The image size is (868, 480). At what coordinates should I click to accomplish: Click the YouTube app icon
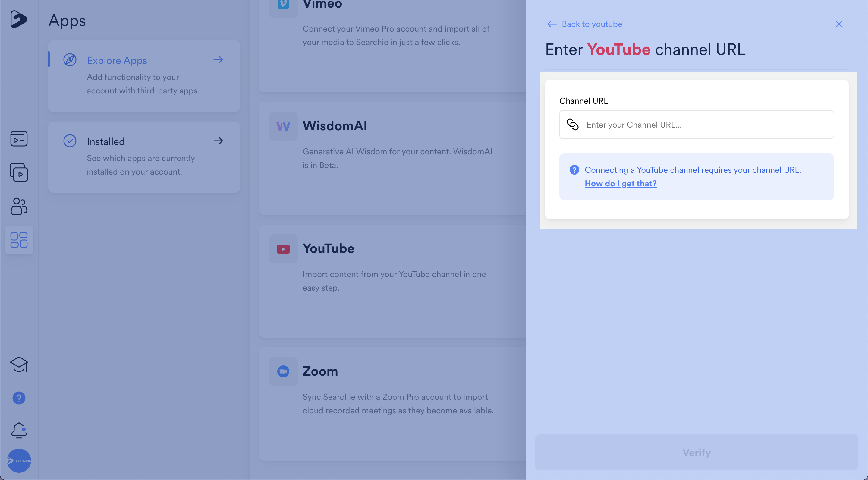pyautogui.click(x=283, y=249)
